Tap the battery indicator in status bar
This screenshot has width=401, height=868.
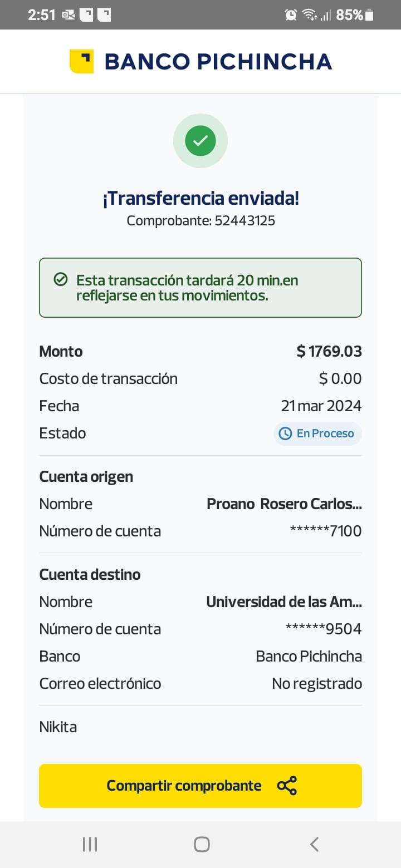369,15
